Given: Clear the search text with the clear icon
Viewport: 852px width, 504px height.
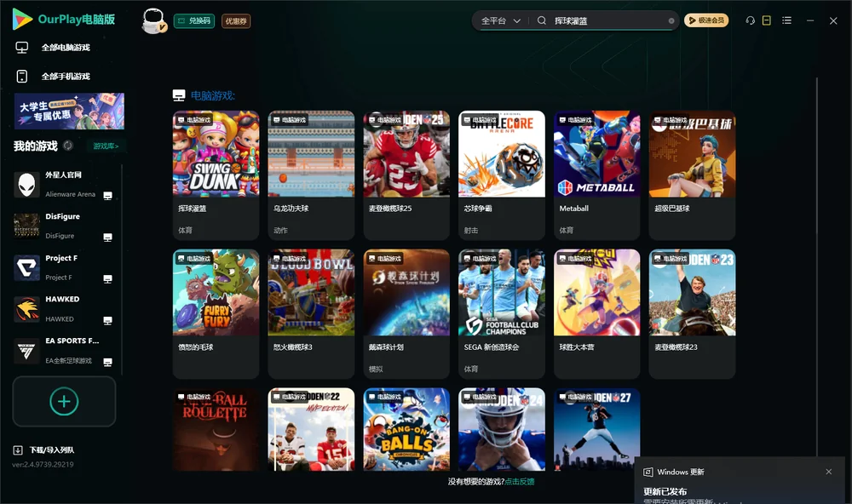Looking at the screenshot, I should [671, 21].
